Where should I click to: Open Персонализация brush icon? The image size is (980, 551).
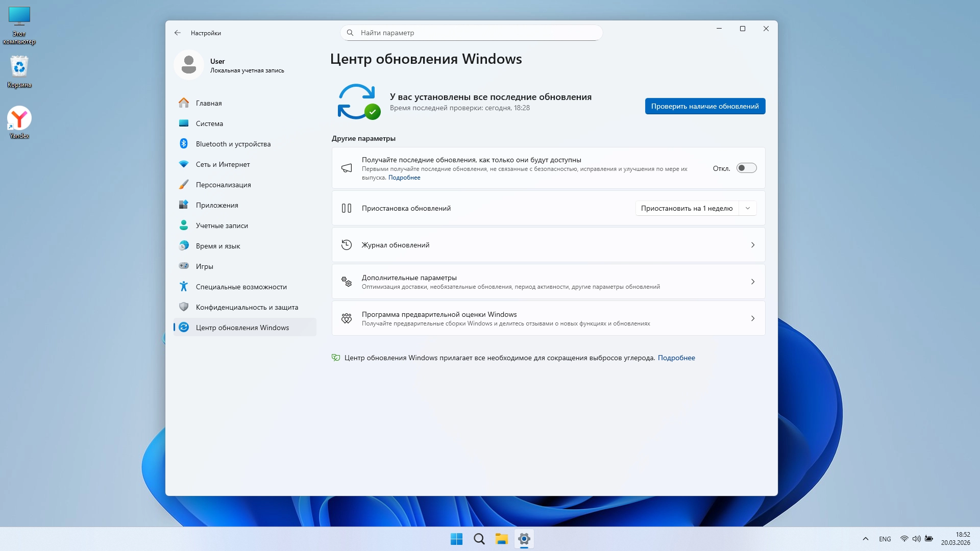184,185
